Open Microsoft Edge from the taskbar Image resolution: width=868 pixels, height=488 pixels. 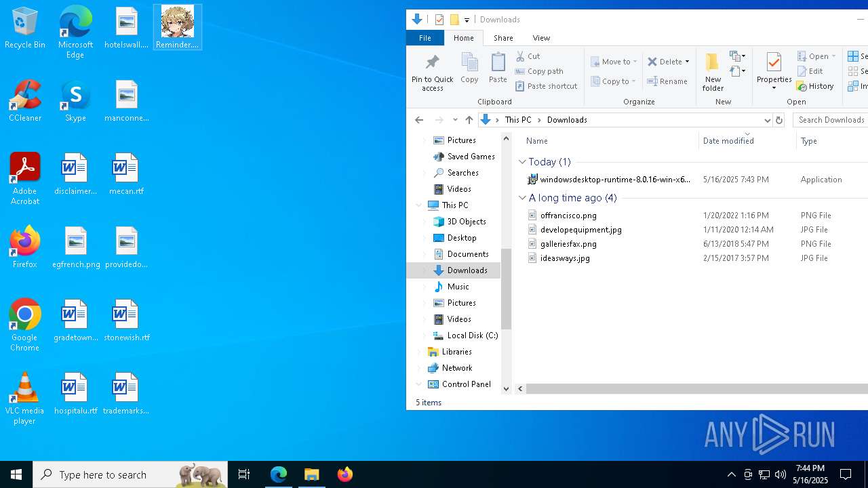[x=279, y=474]
